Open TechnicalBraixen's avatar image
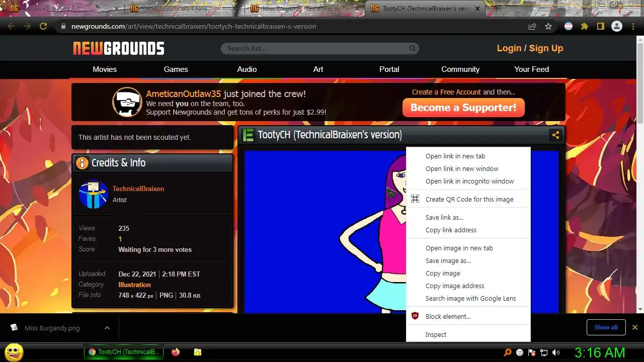Screen dimensions: 644x362 tap(93, 194)
